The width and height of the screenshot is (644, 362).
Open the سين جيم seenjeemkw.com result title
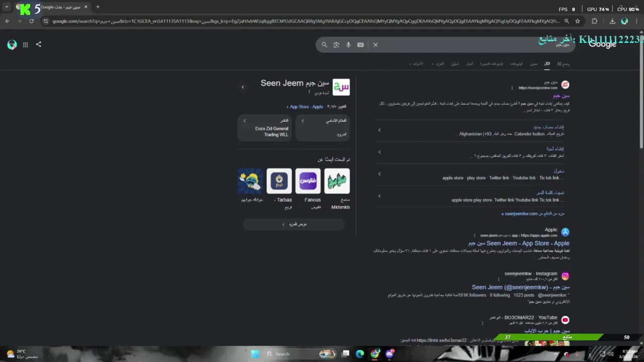pos(561,96)
